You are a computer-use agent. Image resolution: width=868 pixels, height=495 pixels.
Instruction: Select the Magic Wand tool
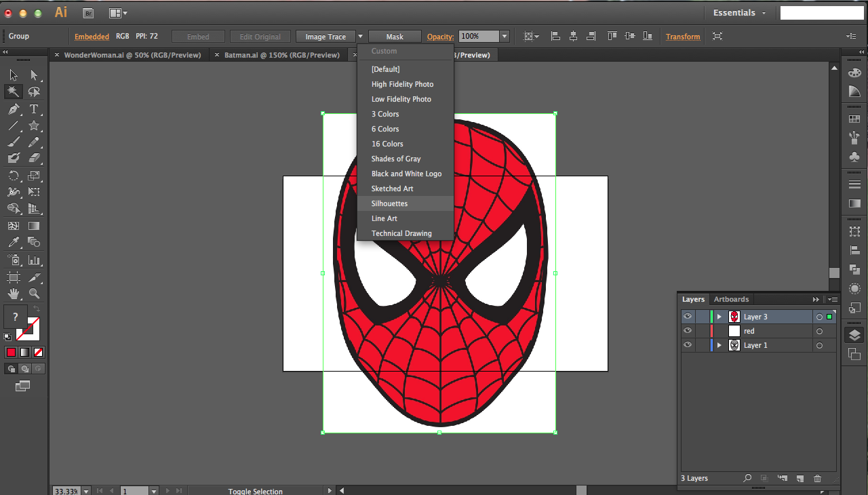(14, 92)
